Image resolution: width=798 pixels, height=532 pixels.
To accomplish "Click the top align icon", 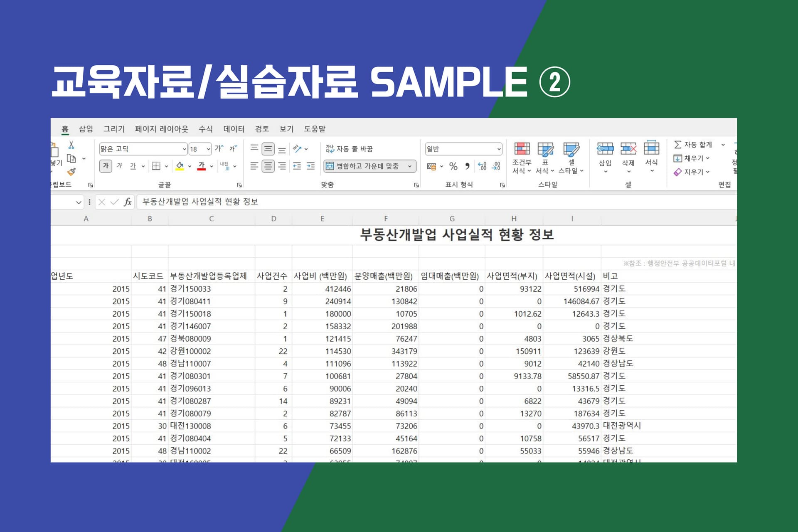I will pos(254,148).
